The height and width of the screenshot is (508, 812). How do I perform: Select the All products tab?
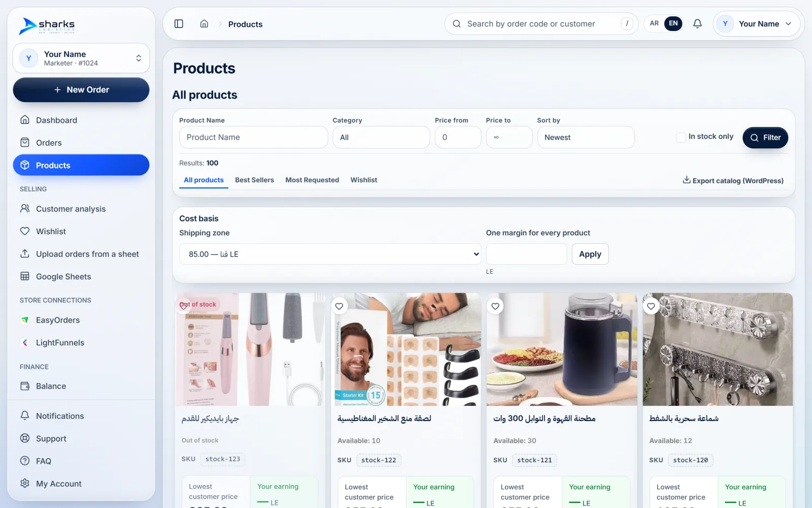point(204,180)
